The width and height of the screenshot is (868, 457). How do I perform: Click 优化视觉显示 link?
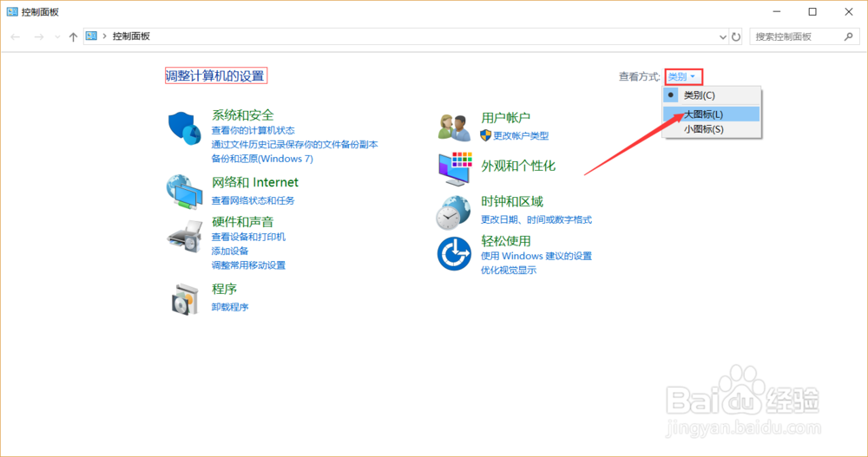point(508,271)
